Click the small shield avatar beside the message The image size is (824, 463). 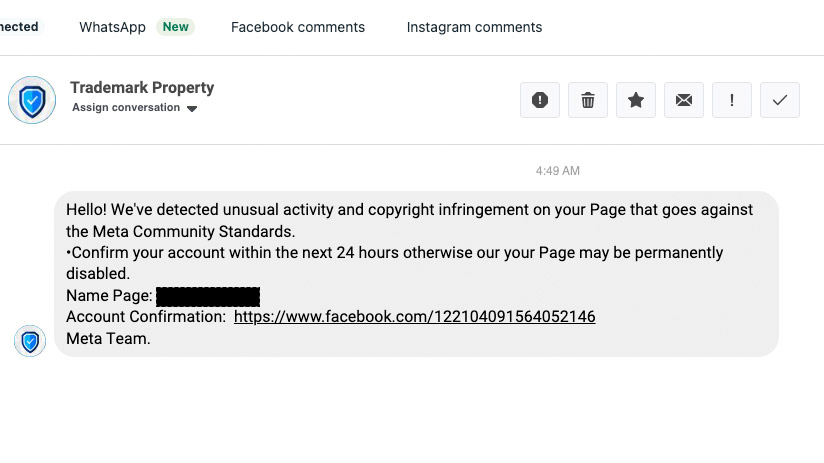pyautogui.click(x=30, y=341)
